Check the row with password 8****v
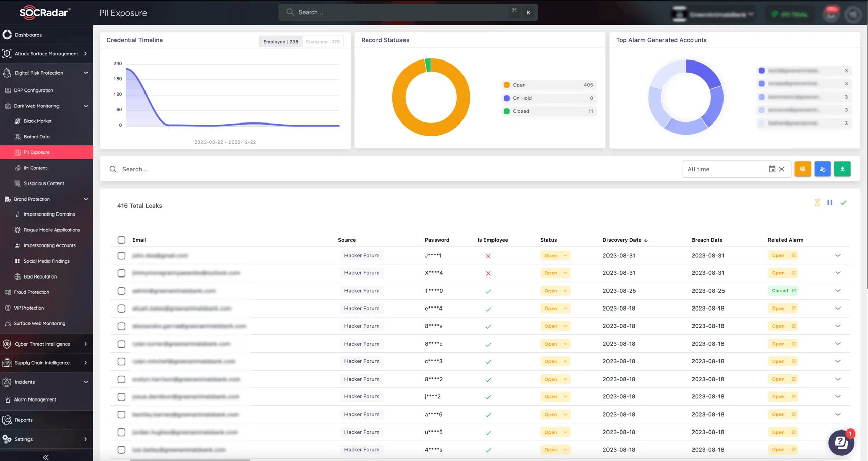Screen dimensions: 868x461 (121, 326)
